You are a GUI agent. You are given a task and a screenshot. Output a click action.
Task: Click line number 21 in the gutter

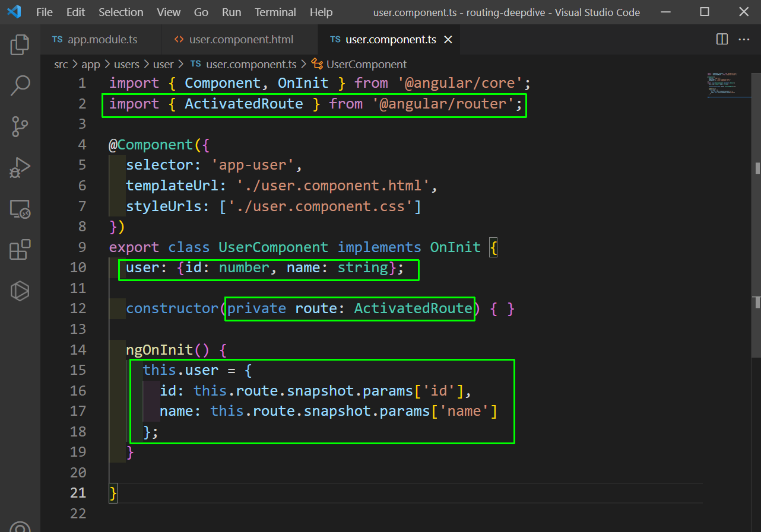pyautogui.click(x=78, y=493)
